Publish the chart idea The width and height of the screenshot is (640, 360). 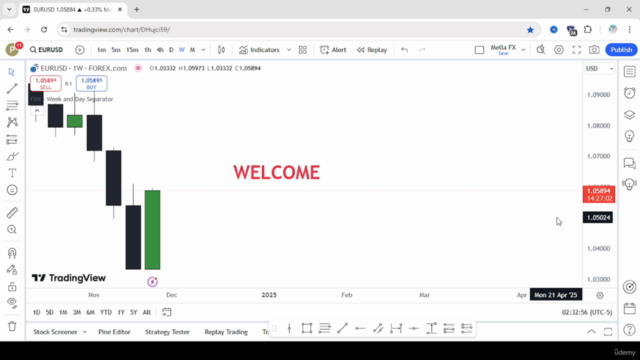click(621, 50)
